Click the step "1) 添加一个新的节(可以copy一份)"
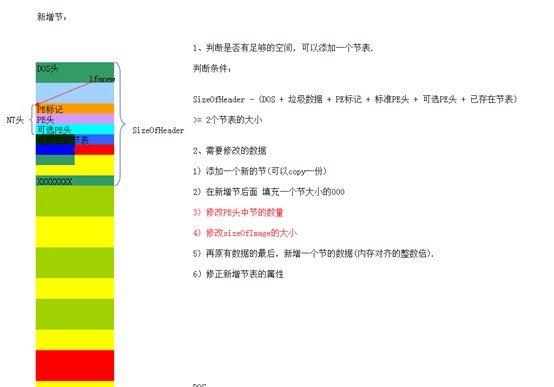Screen dimensions: 554x387 tap(260, 171)
